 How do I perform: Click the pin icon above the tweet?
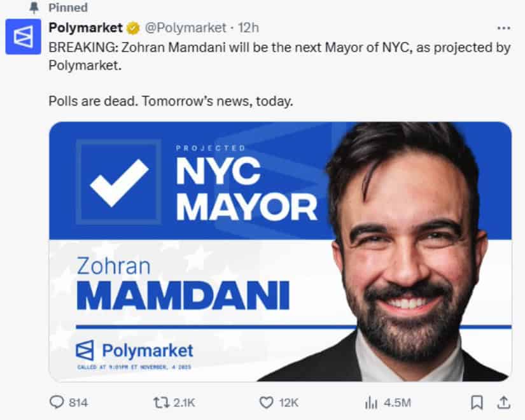coord(34,8)
